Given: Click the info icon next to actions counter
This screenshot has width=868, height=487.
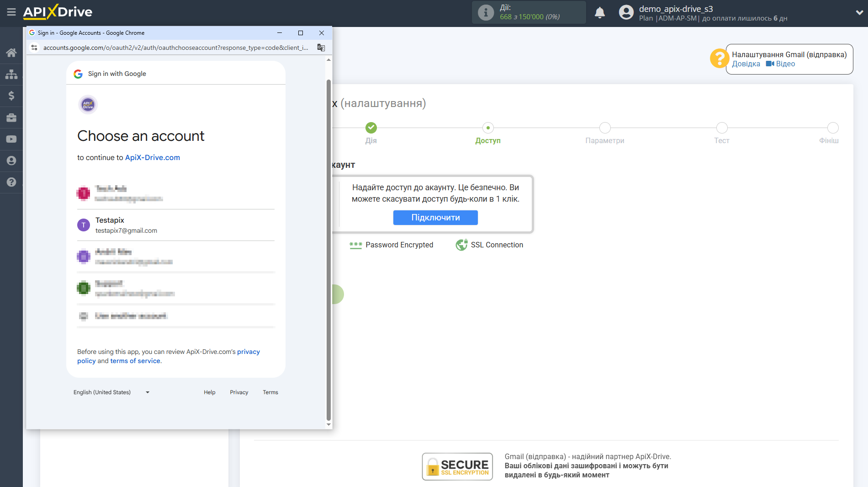Looking at the screenshot, I should (x=486, y=12).
